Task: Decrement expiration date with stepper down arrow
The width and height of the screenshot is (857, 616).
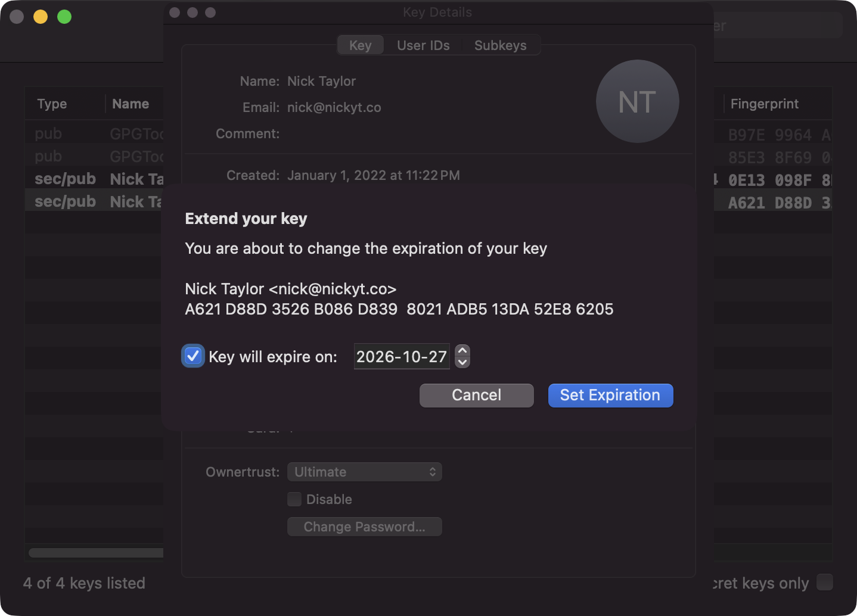Action: pyautogui.click(x=462, y=362)
